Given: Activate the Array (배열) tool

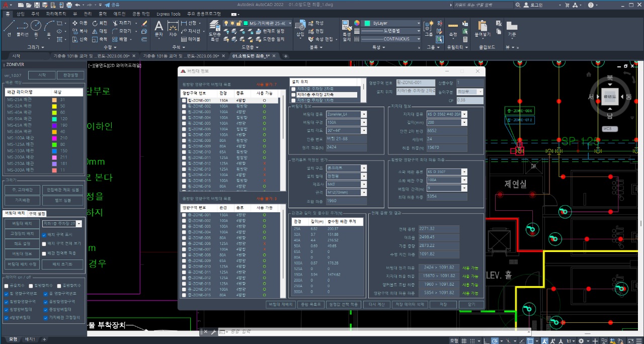Looking at the screenshot, I should 121,39.
